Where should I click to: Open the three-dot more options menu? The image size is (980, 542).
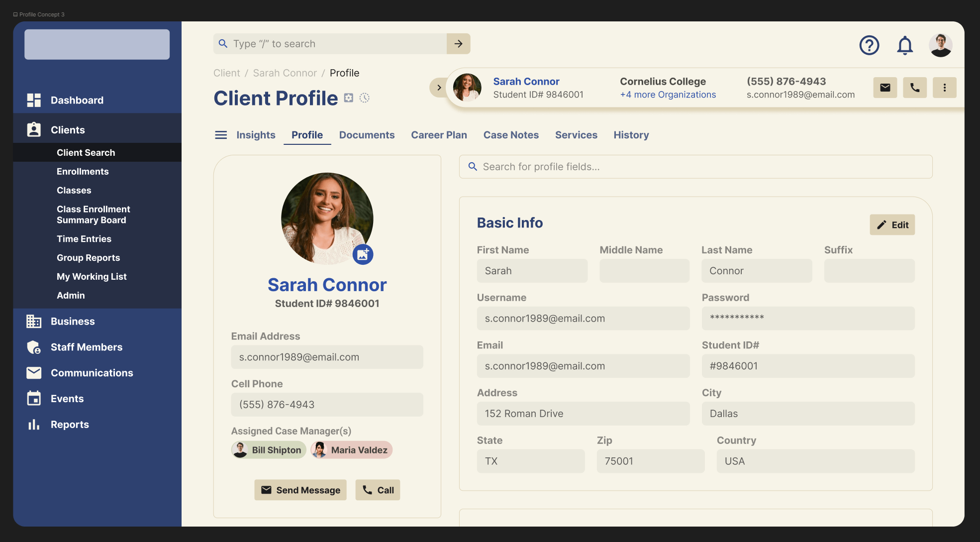pos(944,88)
